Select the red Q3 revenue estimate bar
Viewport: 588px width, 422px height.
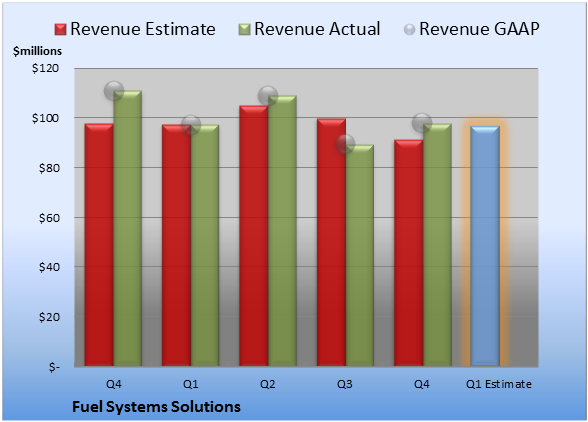[x=332, y=242]
